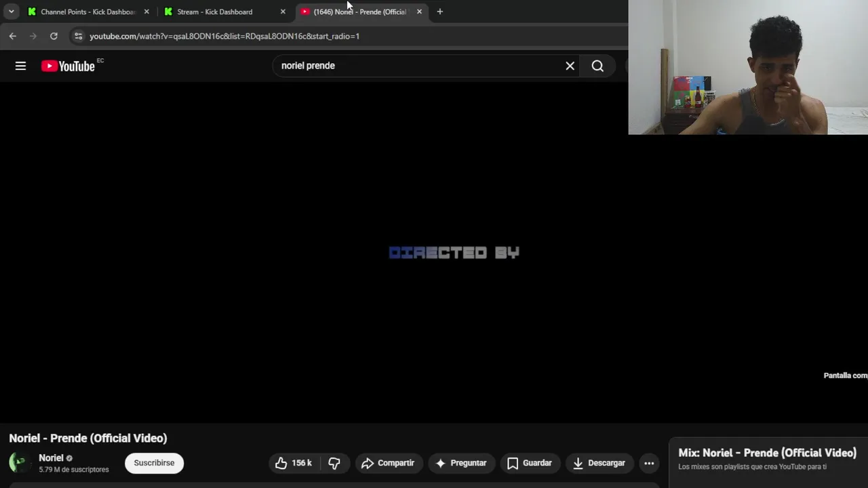
Task: Save video with Guardar button
Action: [x=530, y=463]
